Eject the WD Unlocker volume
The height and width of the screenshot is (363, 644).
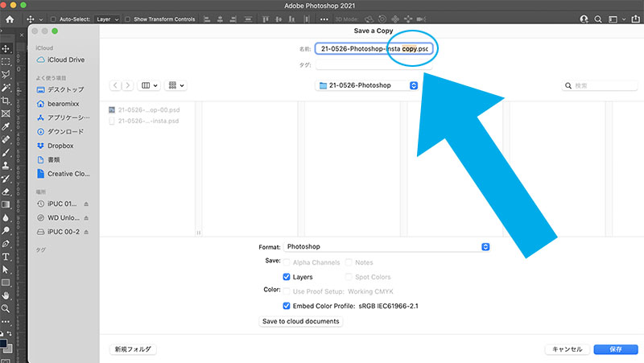(86, 218)
